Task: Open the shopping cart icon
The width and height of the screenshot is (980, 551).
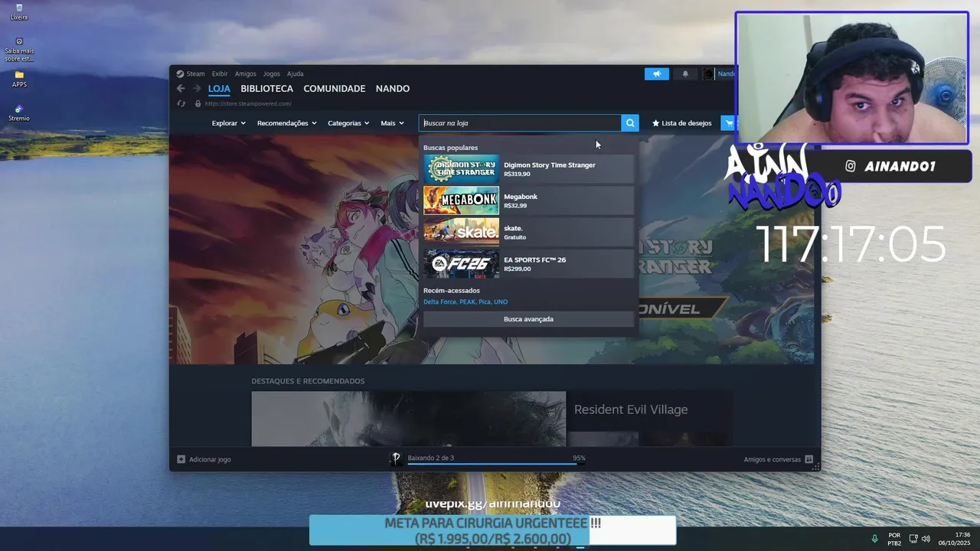Action: pos(728,123)
